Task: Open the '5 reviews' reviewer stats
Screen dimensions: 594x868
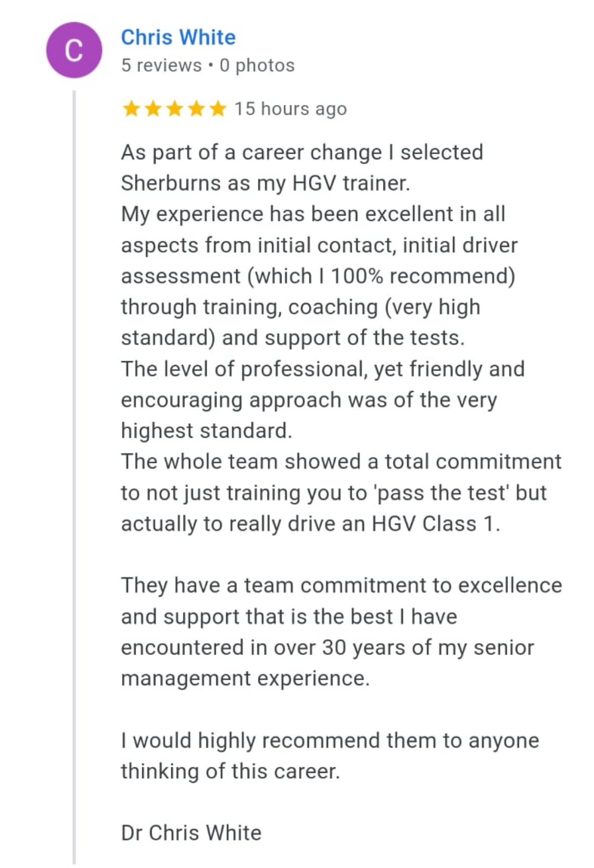Action: [x=161, y=65]
